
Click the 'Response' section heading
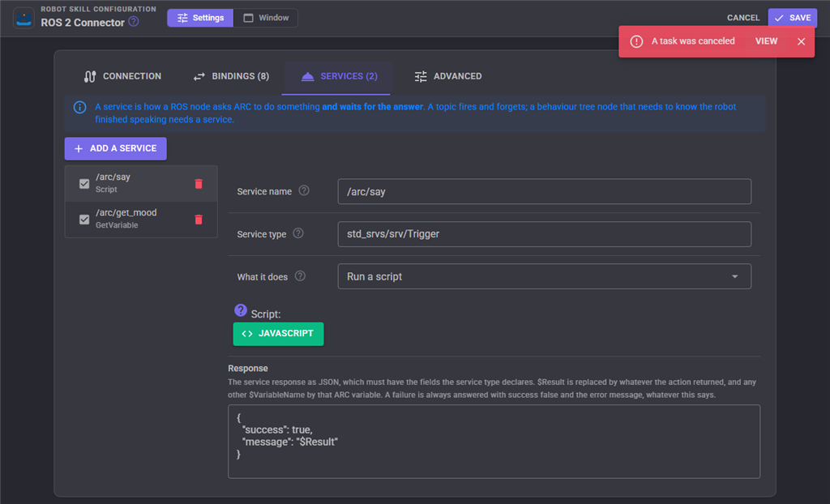[248, 369]
